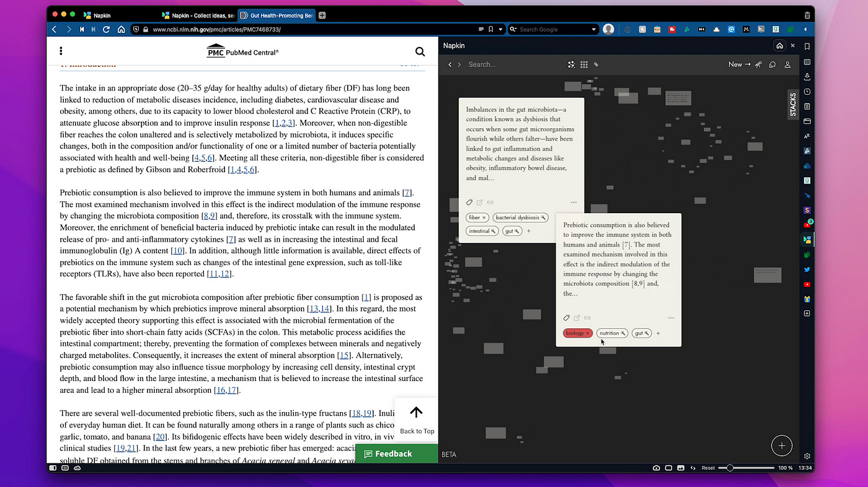868x487 pixels.
Task: Click the tag icon on the prebiotic note card
Action: coord(567,318)
